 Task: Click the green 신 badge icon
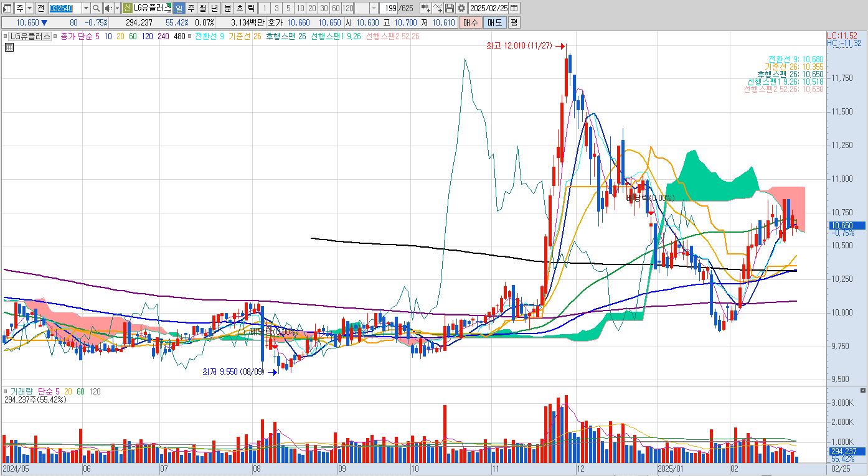(x=127, y=8)
